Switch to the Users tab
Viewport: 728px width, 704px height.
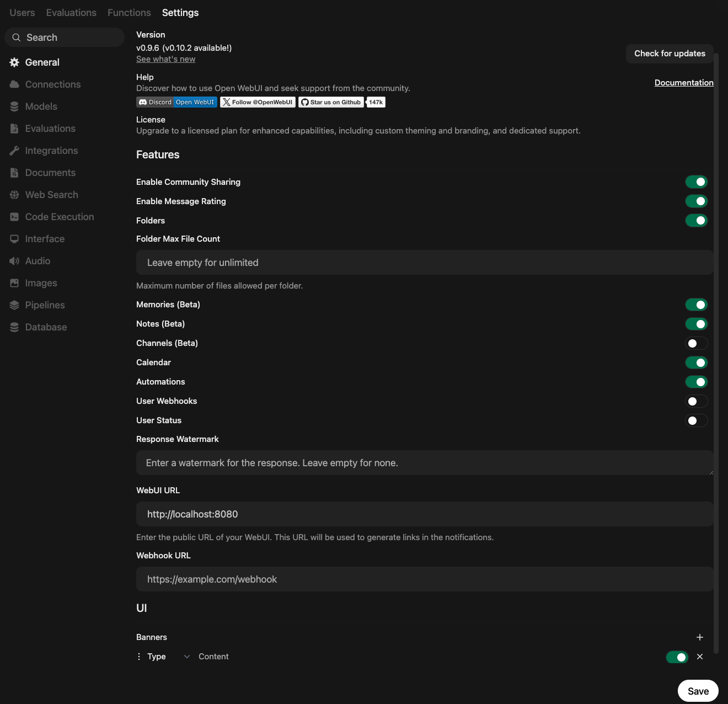(22, 13)
